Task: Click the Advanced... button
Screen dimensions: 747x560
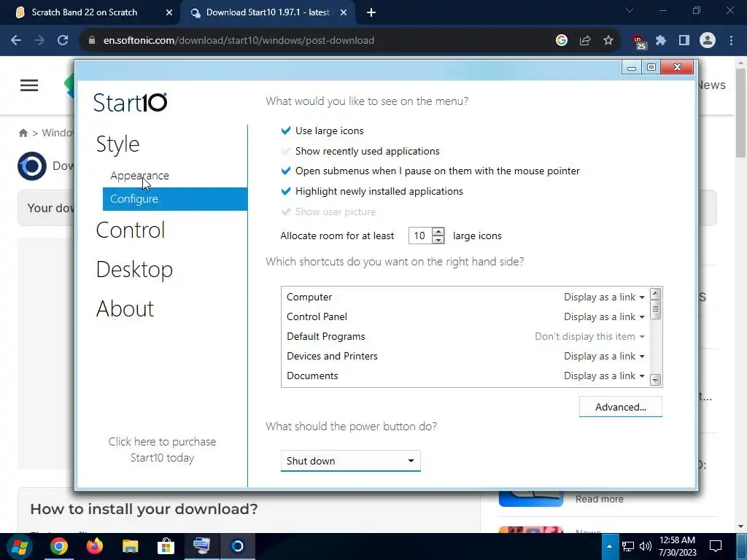Action: (x=620, y=407)
